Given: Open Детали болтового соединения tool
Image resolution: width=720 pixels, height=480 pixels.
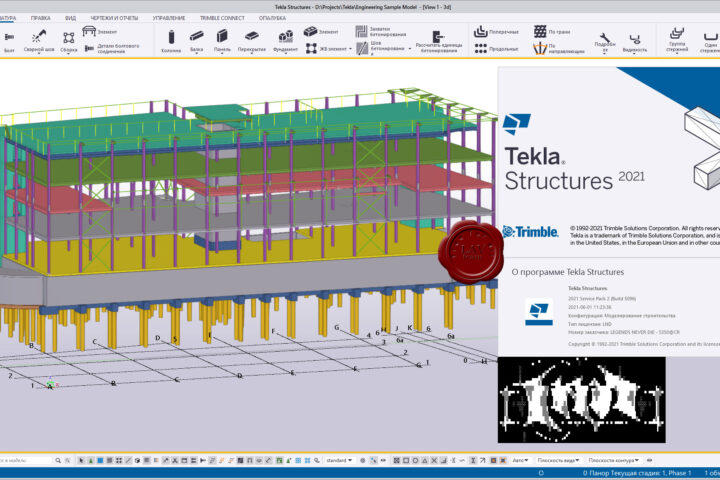Looking at the screenshot, I should point(112,48).
